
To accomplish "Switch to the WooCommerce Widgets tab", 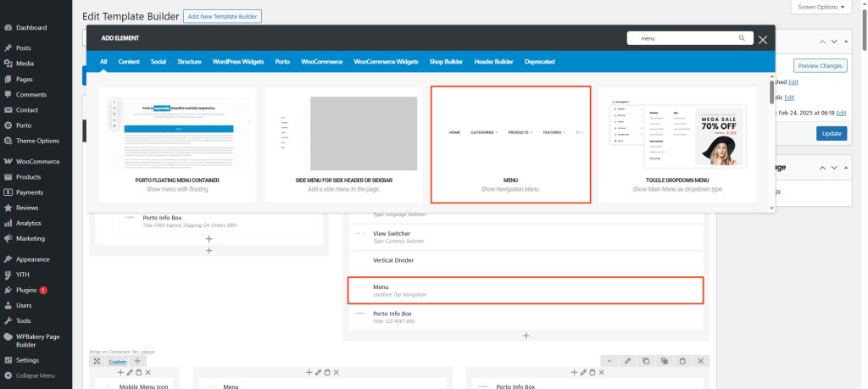I will pyautogui.click(x=386, y=62).
